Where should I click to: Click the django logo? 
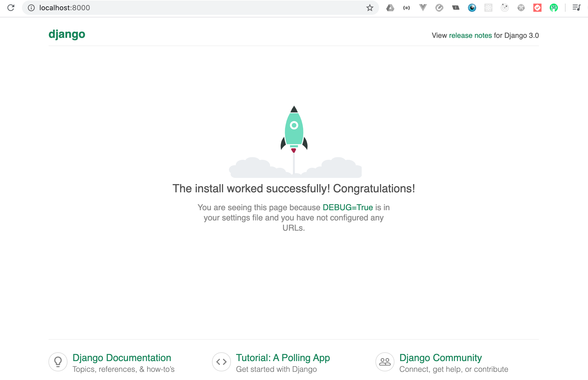coord(67,34)
